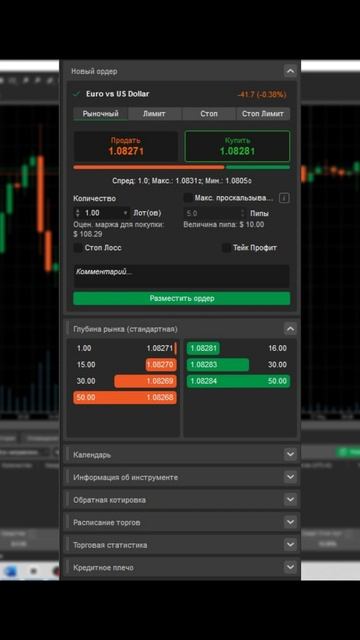Collapse the Новый ордер panel

pos(290,71)
